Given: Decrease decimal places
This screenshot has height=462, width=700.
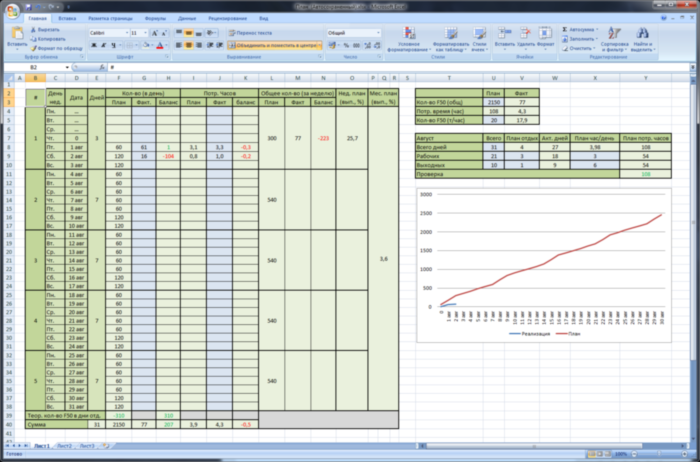Looking at the screenshot, I should (x=377, y=45).
